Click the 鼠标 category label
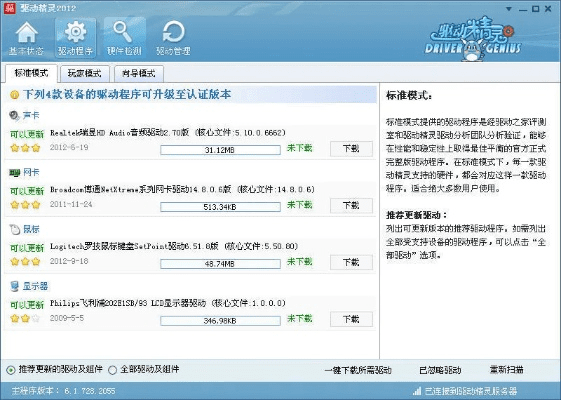Image resolution: width=561 pixels, height=400 pixels. 31,229
